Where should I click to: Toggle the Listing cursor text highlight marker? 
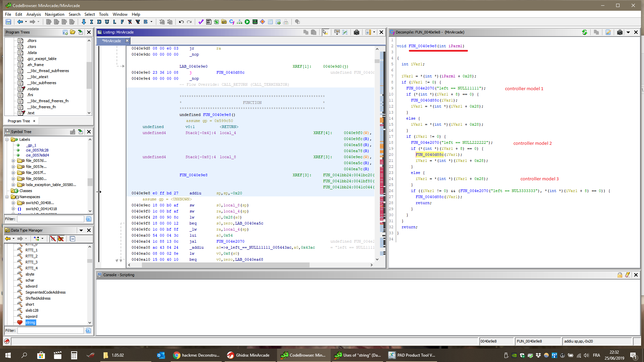click(325, 32)
